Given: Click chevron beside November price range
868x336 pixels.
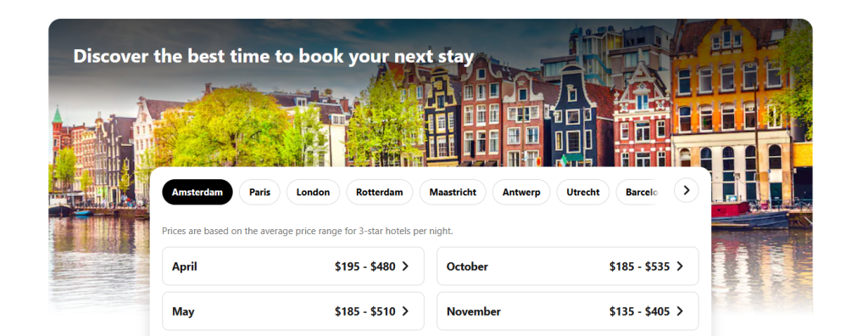Looking at the screenshot, I should tap(680, 311).
